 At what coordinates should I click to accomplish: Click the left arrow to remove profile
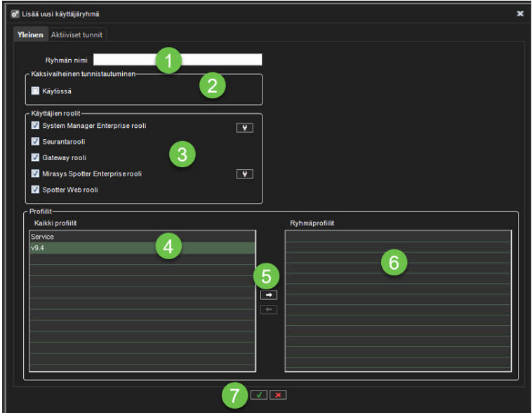pos(269,310)
